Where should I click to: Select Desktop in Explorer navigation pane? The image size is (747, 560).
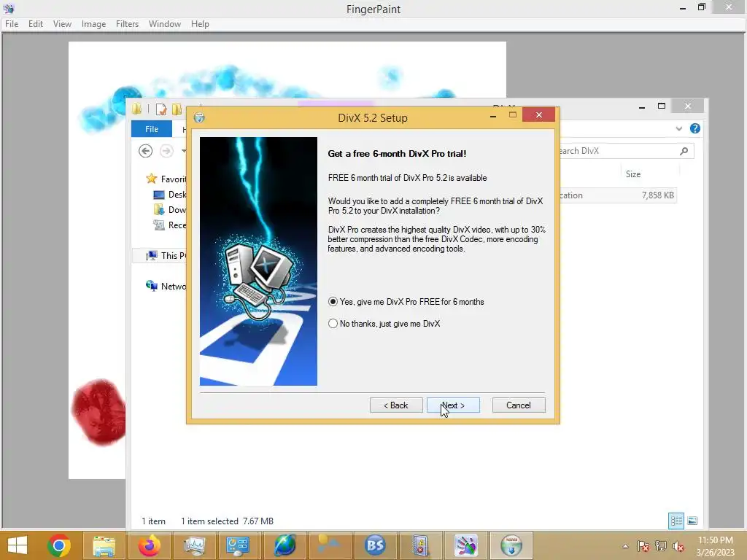(169, 194)
